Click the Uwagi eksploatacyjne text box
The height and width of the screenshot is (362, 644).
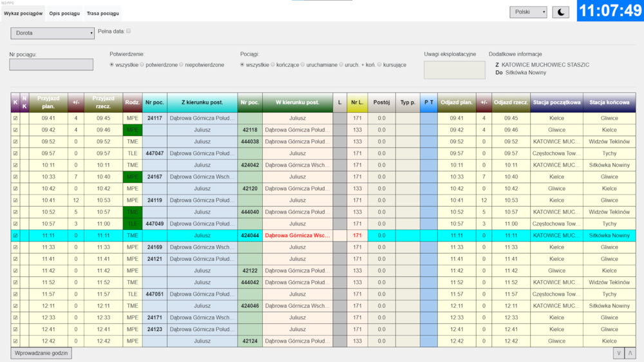click(454, 70)
